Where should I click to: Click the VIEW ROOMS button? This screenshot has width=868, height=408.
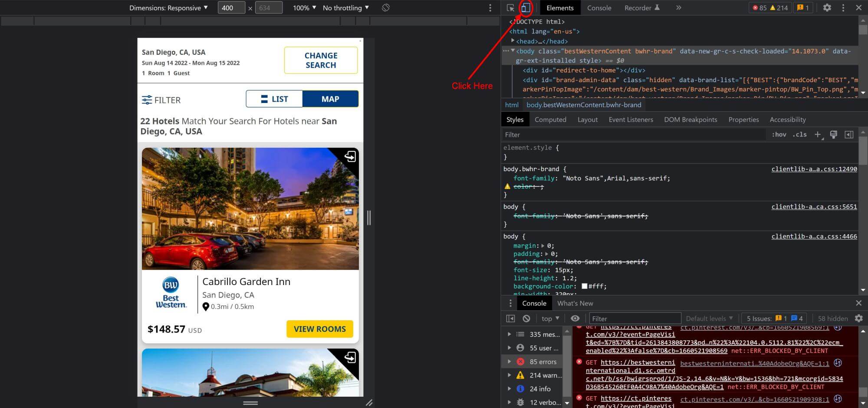point(319,329)
